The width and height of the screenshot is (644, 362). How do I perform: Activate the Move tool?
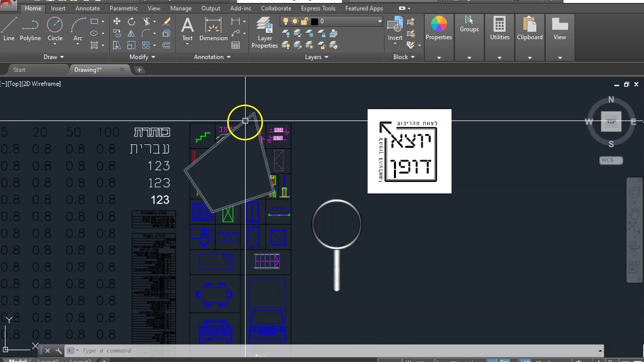tap(117, 22)
